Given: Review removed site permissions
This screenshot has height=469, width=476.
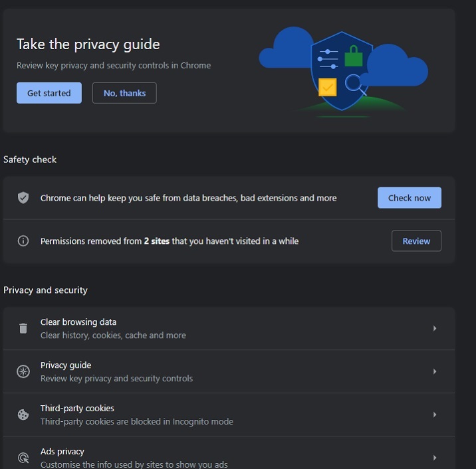Looking at the screenshot, I should (x=416, y=241).
